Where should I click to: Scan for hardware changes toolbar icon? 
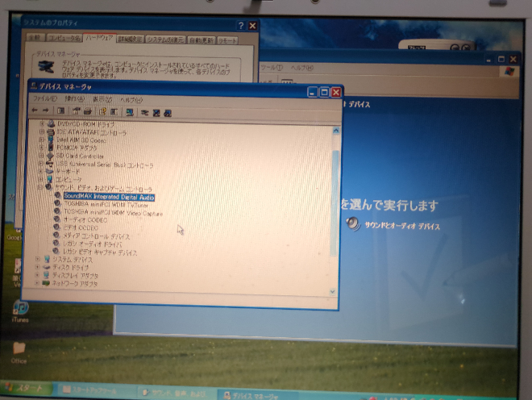[x=130, y=112]
